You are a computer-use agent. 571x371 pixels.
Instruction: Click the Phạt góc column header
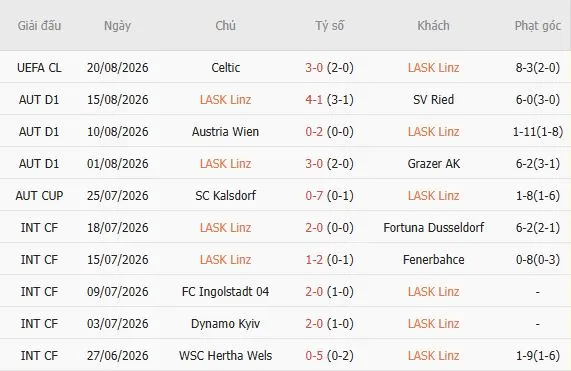click(x=537, y=26)
